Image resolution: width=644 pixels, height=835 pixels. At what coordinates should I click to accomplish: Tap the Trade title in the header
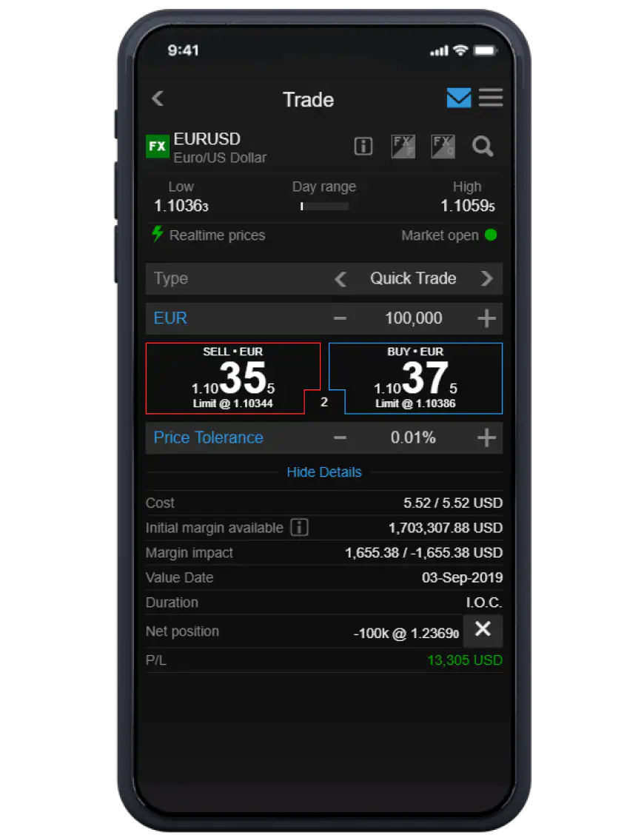pos(308,99)
